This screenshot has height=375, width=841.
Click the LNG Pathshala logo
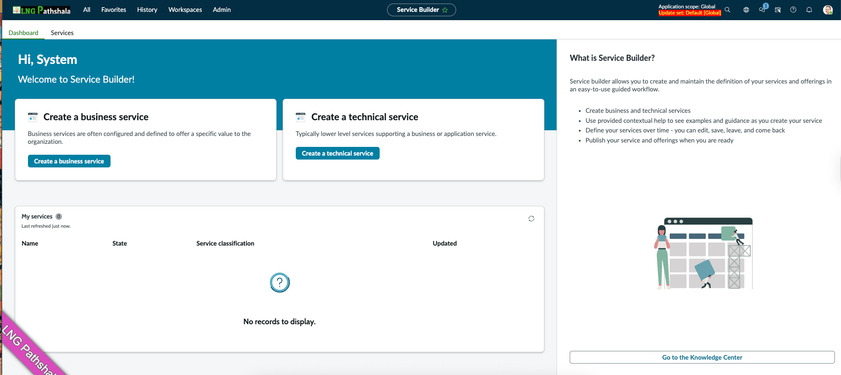(x=42, y=10)
